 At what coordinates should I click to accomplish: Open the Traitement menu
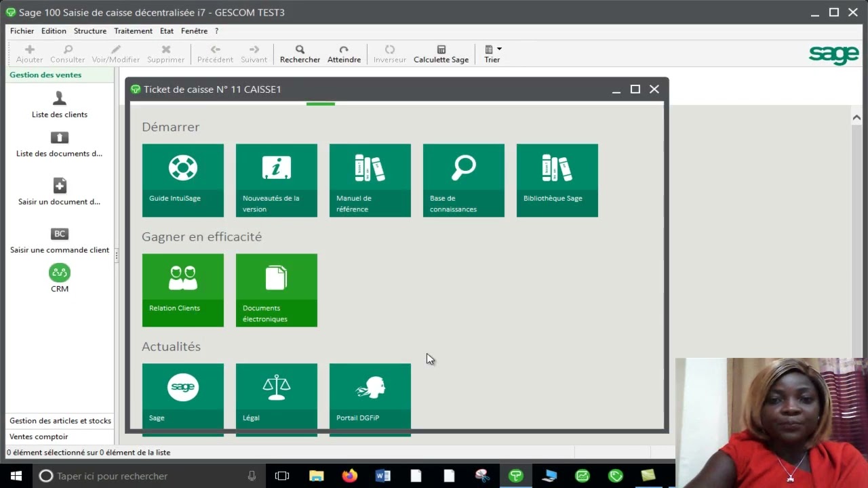coord(133,31)
